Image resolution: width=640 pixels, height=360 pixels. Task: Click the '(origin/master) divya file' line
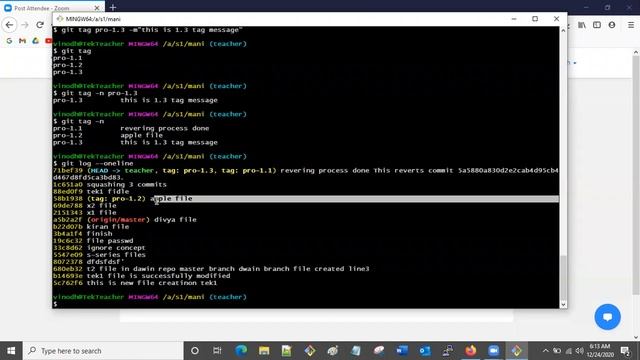point(125,220)
